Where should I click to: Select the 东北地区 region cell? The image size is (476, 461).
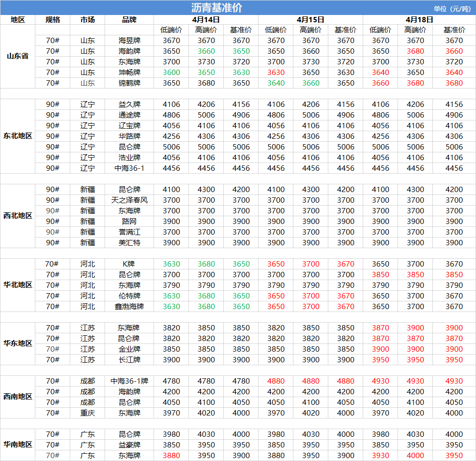pyautogui.click(x=17, y=136)
